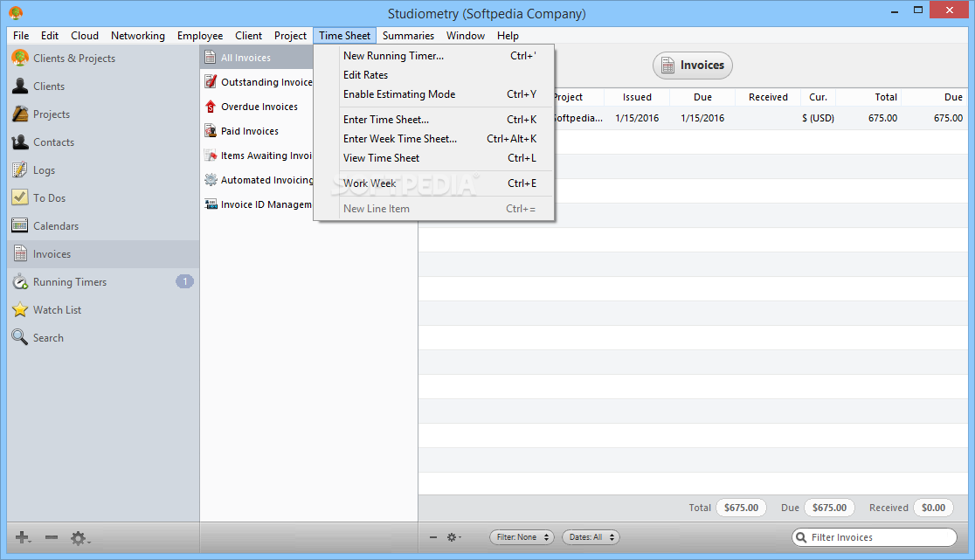Image resolution: width=975 pixels, height=560 pixels.
Task: Click the Invoices document icon in sidebar
Action: click(20, 253)
